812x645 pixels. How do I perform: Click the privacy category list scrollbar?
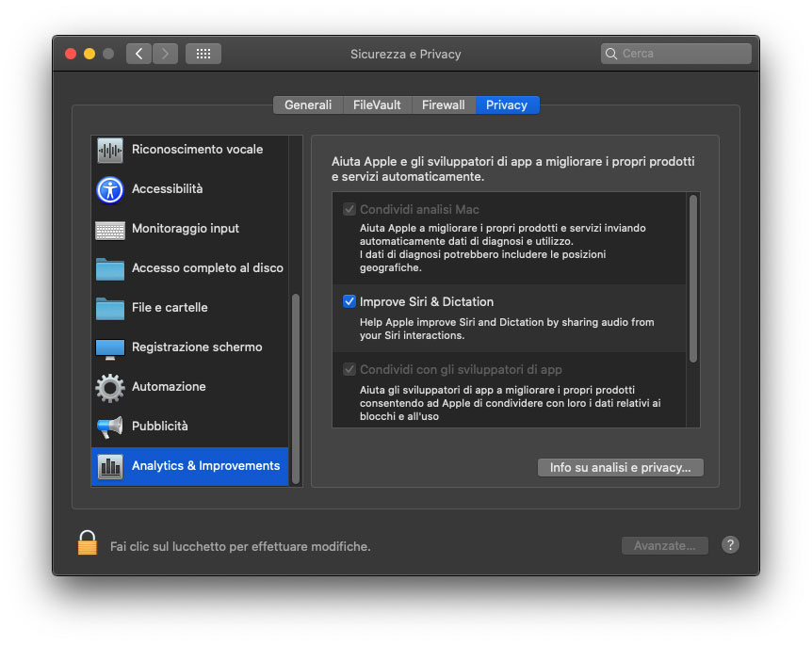click(x=296, y=388)
